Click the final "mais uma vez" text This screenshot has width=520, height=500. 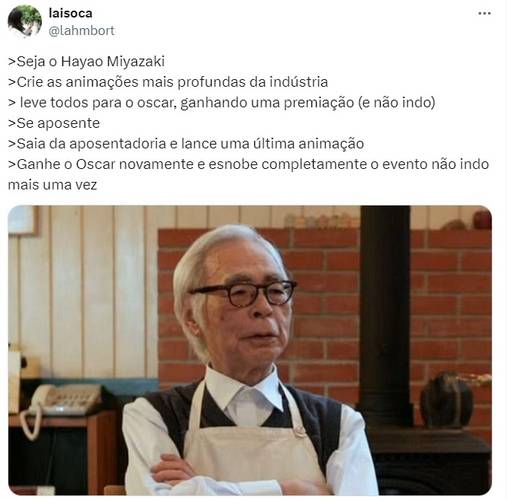pos(52,185)
